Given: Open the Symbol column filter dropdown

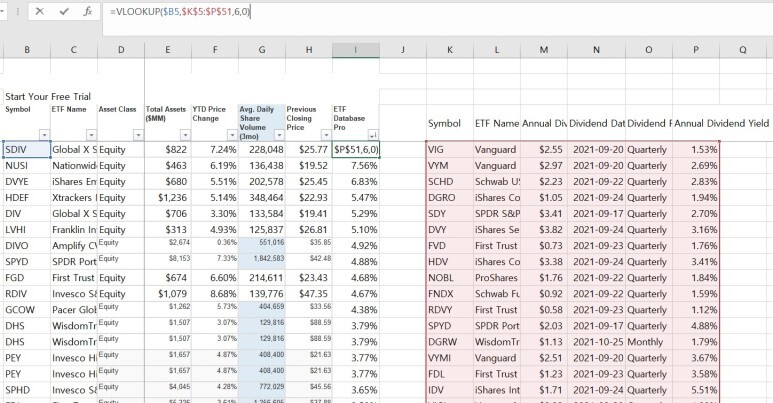Looking at the screenshot, I should coord(44,135).
